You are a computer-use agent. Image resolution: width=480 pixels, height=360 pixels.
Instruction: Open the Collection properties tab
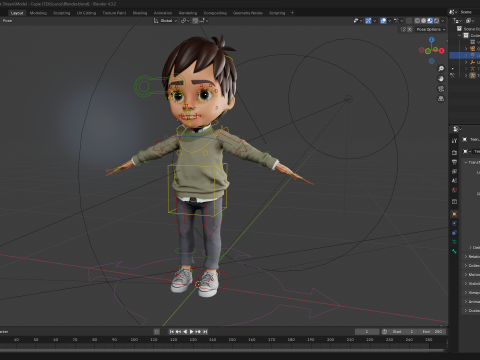click(x=454, y=202)
